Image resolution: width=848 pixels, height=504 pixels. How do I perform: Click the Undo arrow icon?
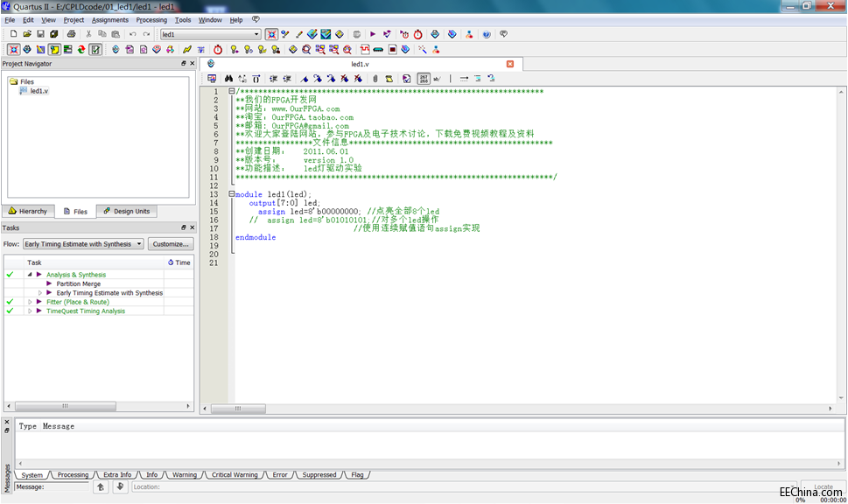click(x=133, y=34)
